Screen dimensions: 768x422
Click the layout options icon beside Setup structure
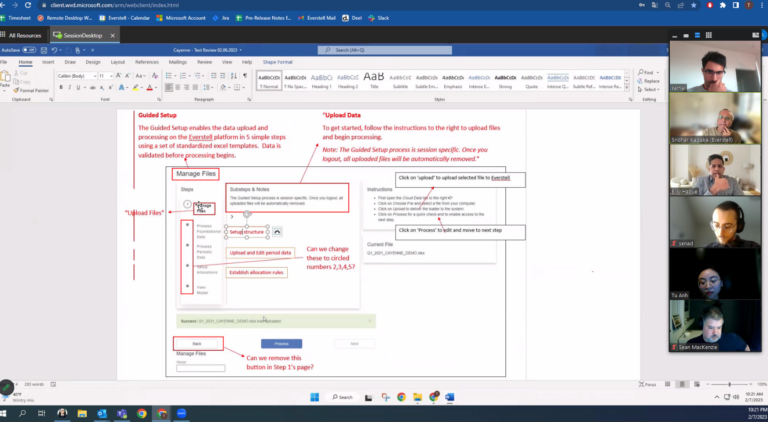(277, 231)
